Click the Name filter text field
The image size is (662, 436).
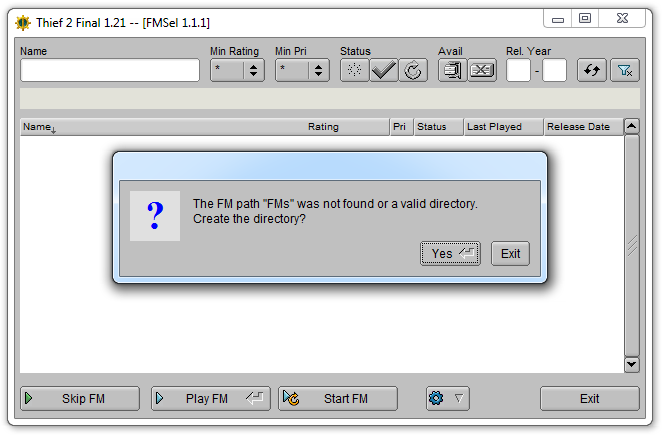[110, 70]
